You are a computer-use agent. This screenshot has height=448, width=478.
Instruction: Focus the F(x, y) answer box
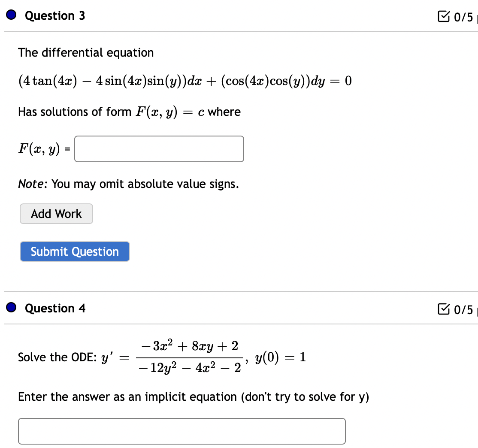tap(159, 149)
